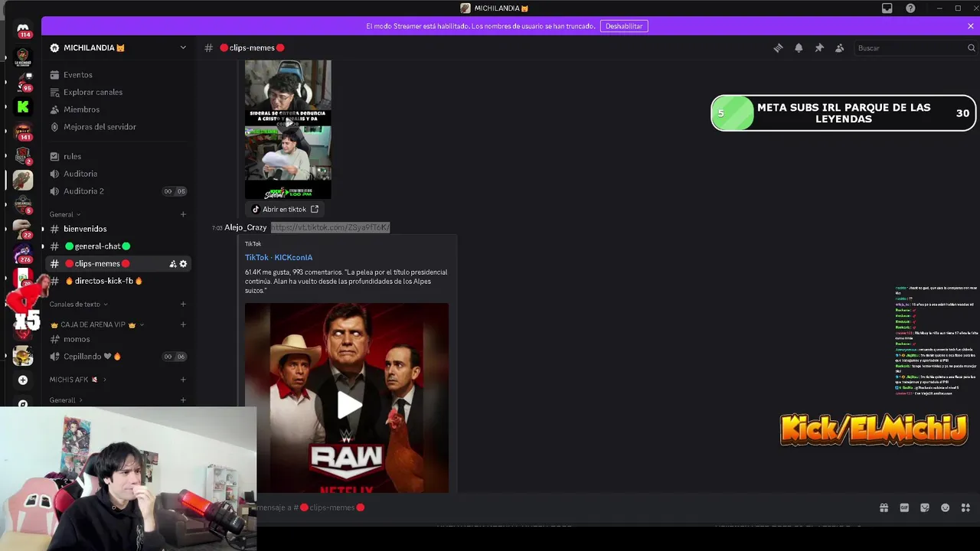
Task: Toggle the member list icon
Action: 840,48
